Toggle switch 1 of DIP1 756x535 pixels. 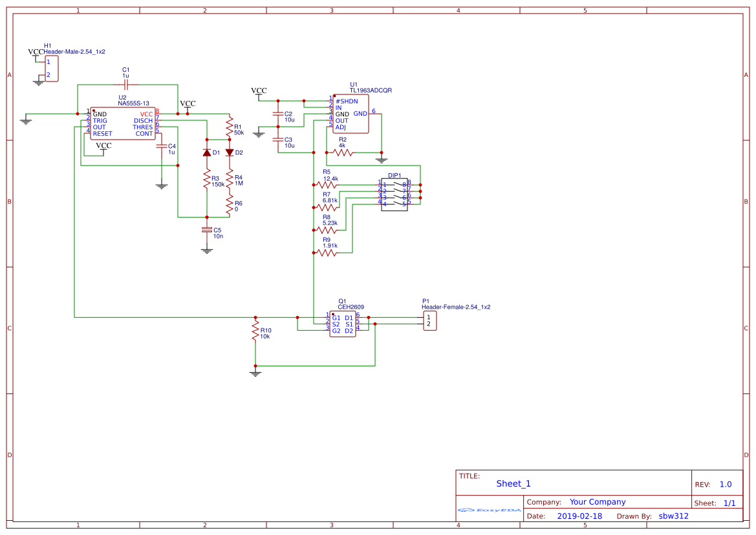point(398,185)
